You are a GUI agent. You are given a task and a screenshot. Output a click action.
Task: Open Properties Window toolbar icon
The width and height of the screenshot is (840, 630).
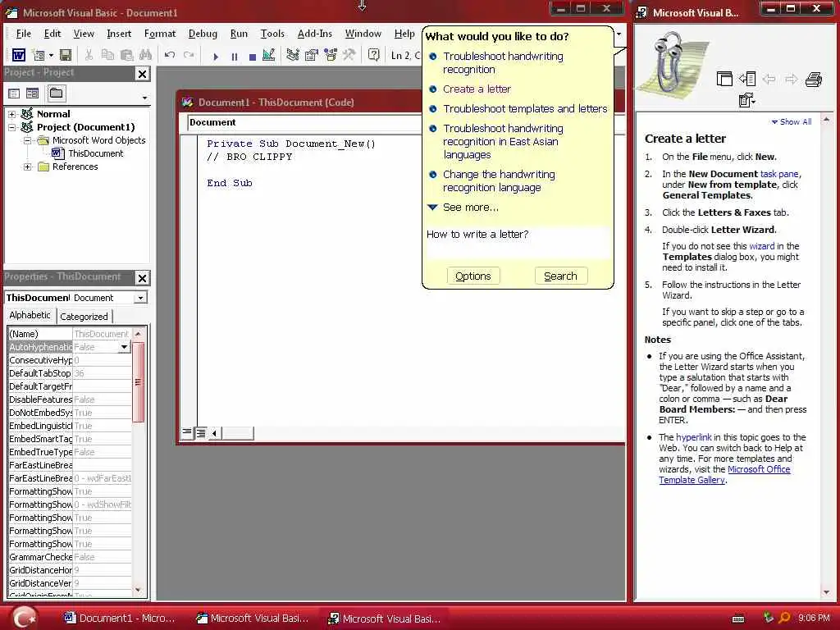[311, 55]
